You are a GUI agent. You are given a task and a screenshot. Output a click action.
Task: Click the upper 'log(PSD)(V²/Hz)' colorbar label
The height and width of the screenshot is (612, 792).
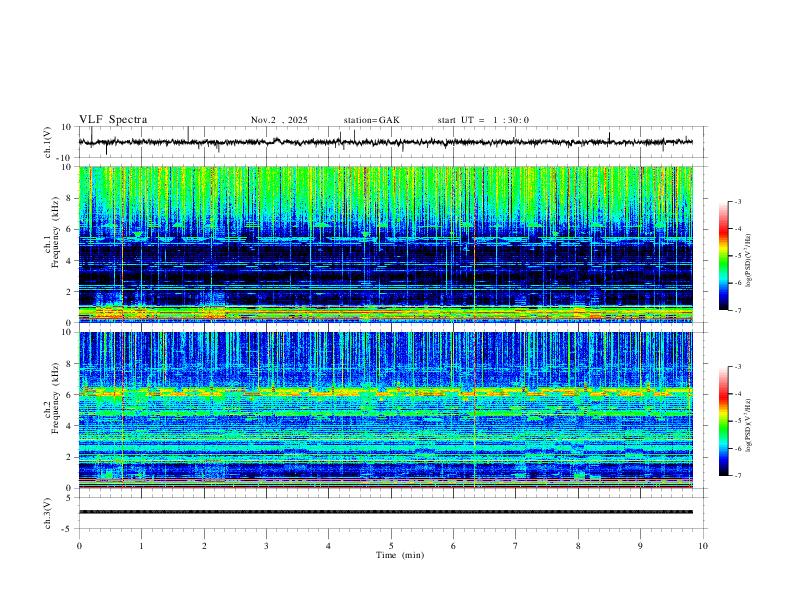coord(749,261)
